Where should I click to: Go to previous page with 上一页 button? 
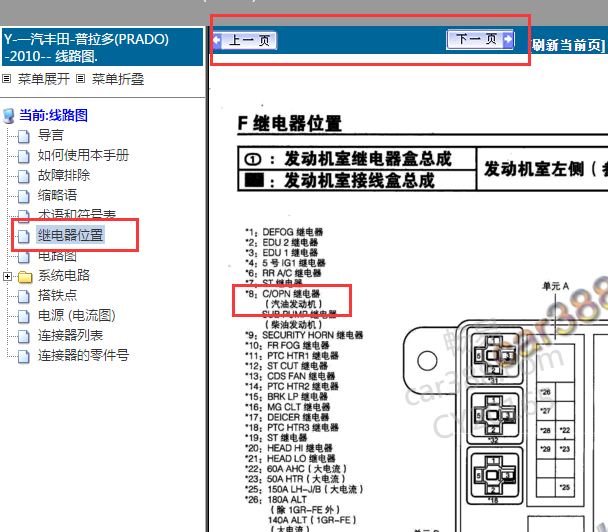click(x=244, y=40)
